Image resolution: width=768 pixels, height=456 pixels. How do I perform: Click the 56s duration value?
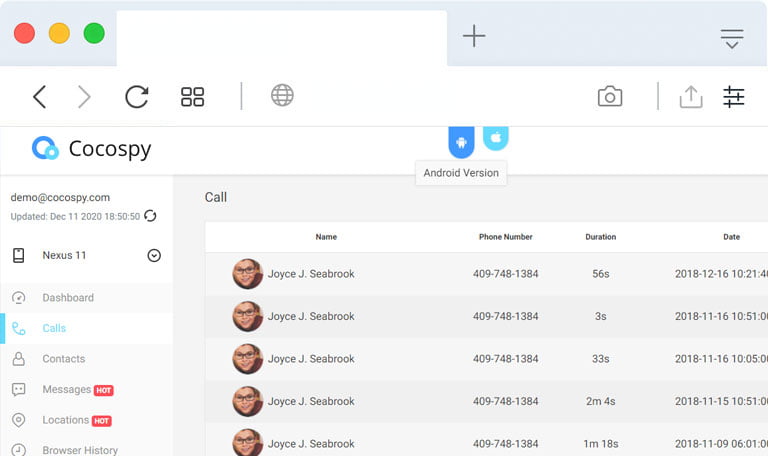(600, 274)
